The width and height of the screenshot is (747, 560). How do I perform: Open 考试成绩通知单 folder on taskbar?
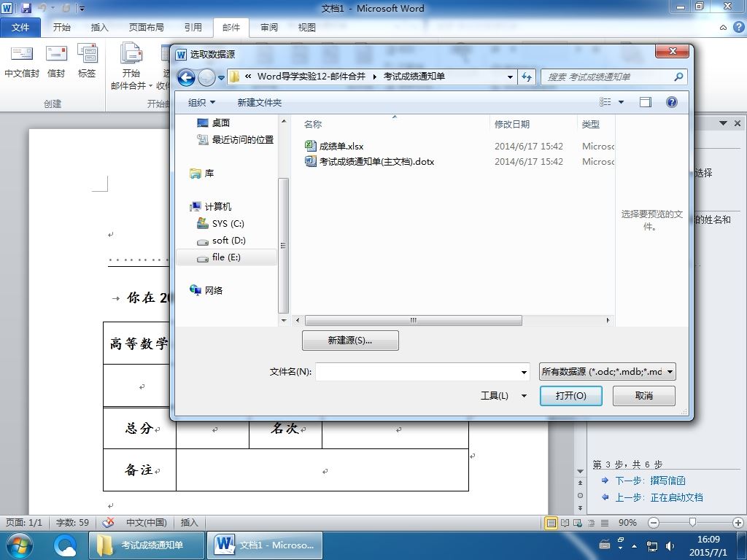point(147,545)
